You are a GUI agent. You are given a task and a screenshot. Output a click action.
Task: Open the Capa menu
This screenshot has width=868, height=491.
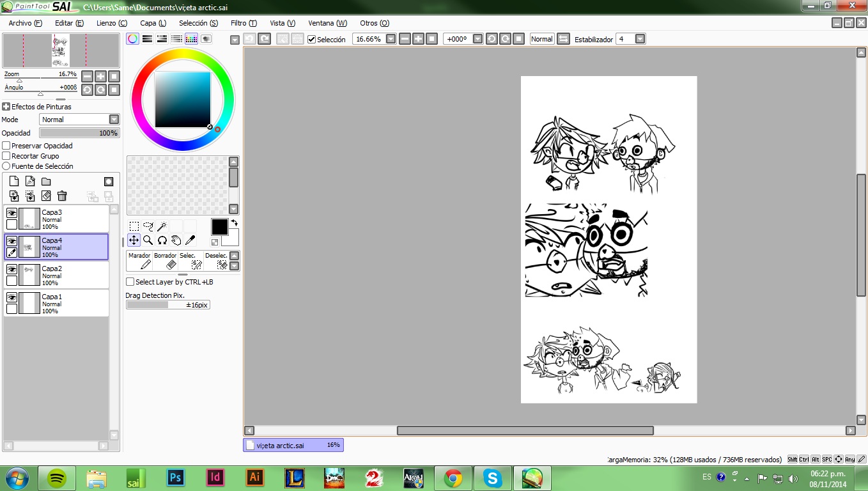pyautogui.click(x=153, y=23)
